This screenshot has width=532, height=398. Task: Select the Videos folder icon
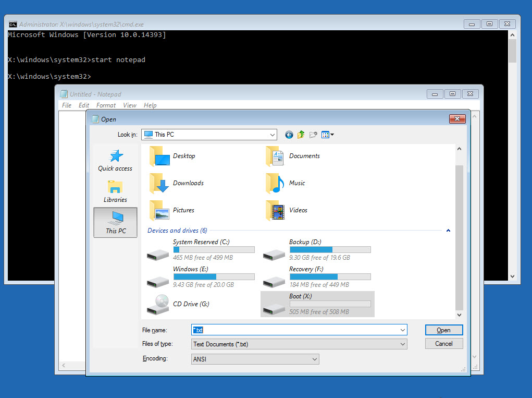coord(275,211)
